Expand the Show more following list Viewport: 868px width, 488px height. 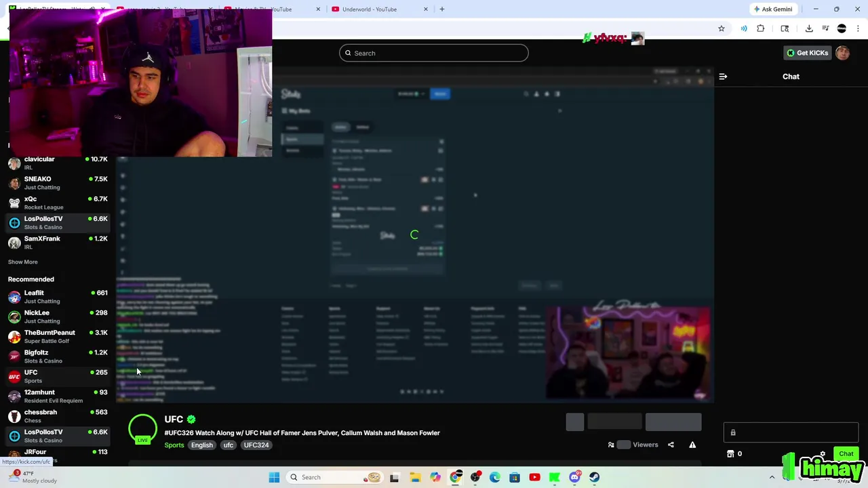pos(23,262)
